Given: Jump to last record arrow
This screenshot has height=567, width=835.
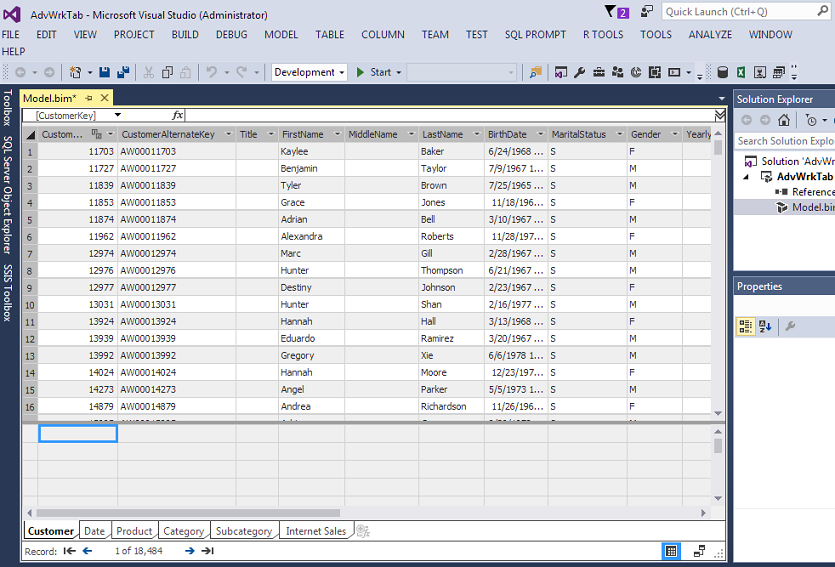Looking at the screenshot, I should [207, 551].
